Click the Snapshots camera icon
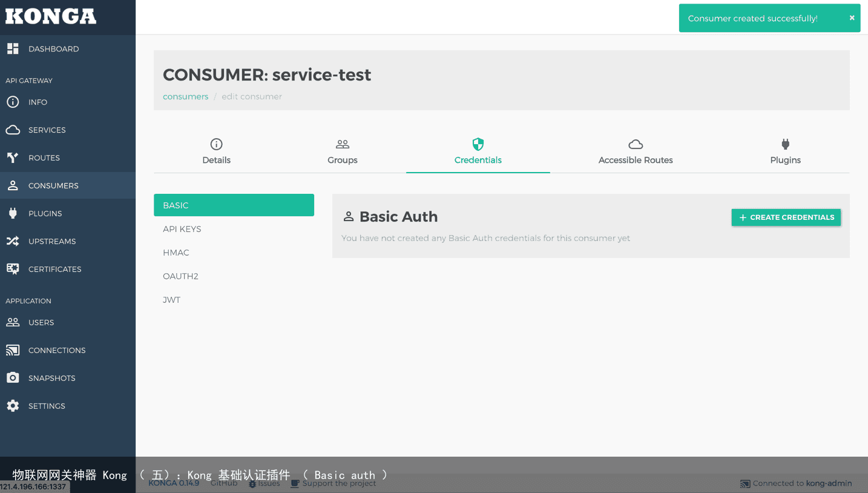The image size is (868, 493). pyautogui.click(x=13, y=378)
